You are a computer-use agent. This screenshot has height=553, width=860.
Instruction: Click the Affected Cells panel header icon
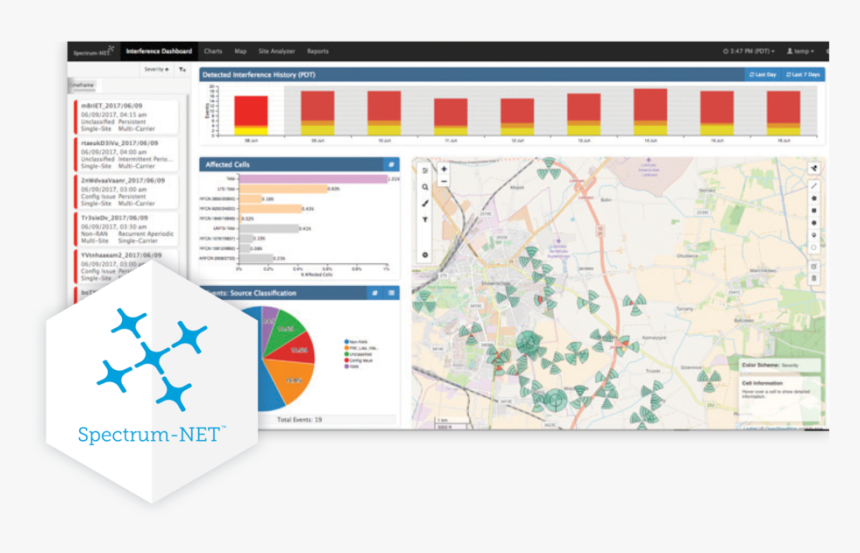click(x=391, y=164)
